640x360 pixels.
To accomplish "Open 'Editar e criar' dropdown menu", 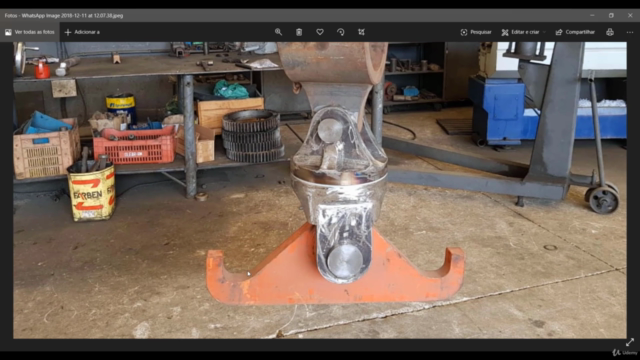I will pos(523,32).
